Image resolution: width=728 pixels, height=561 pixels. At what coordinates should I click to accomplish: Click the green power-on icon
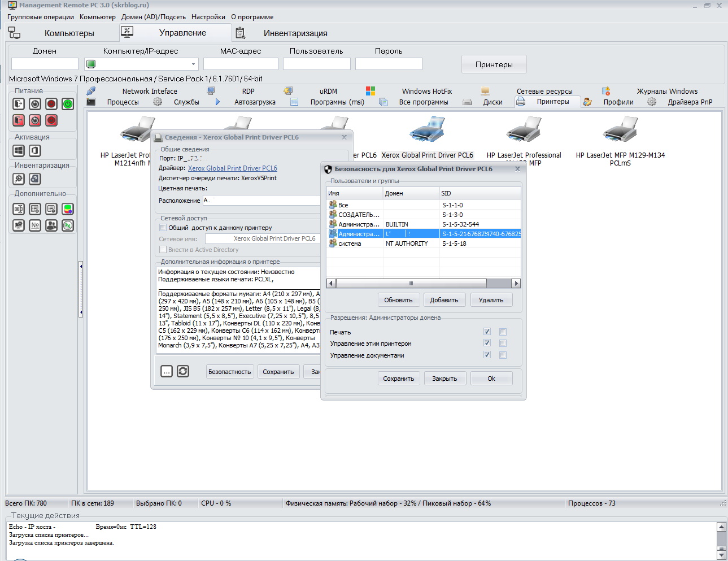(68, 104)
